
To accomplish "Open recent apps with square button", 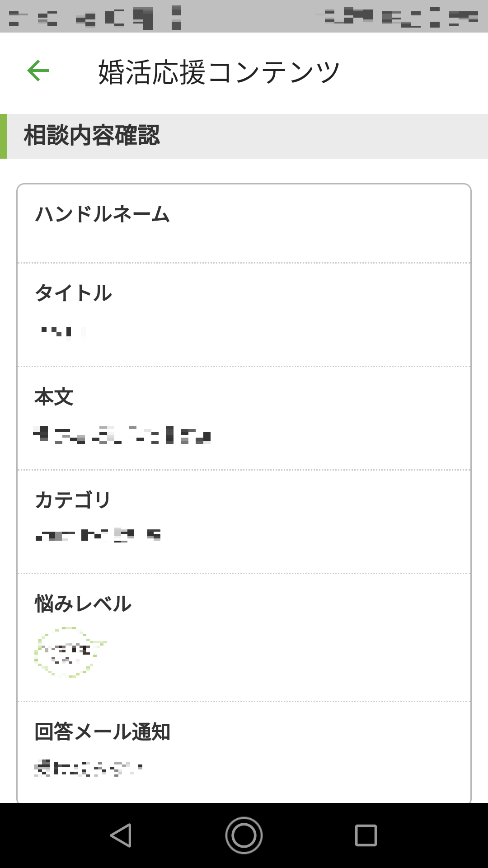I will tap(366, 835).
